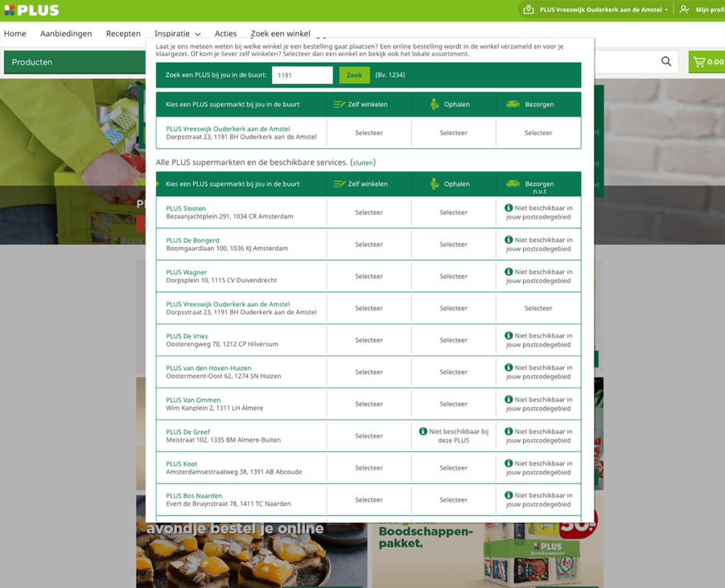Click the Ophalen info icon for PLUS De Greef

click(x=423, y=432)
